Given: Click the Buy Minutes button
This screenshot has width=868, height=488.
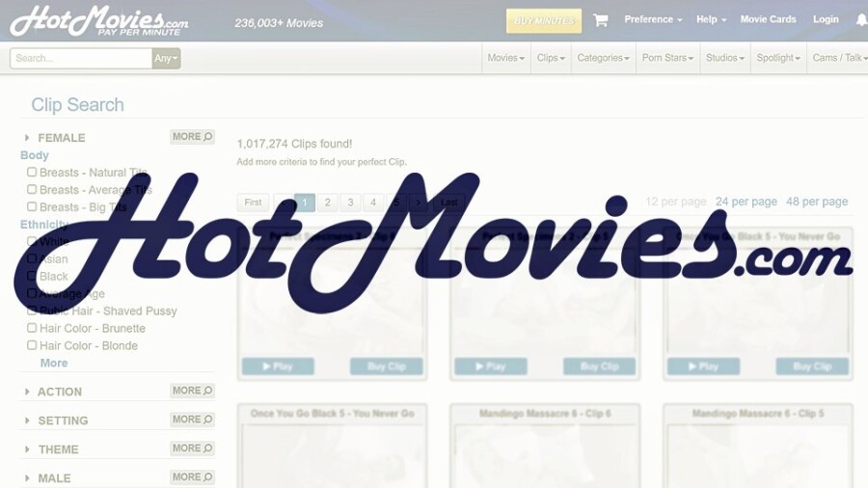Looking at the screenshot, I should coord(544,20).
